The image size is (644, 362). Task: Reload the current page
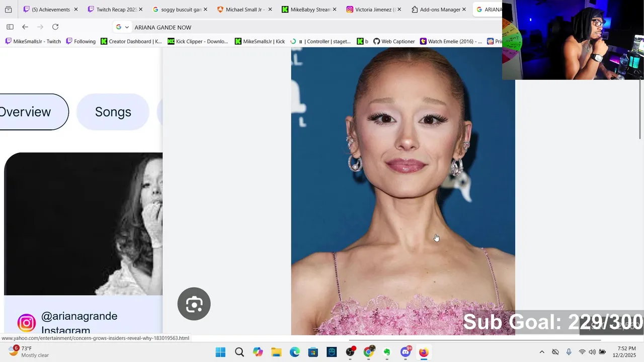tap(55, 27)
